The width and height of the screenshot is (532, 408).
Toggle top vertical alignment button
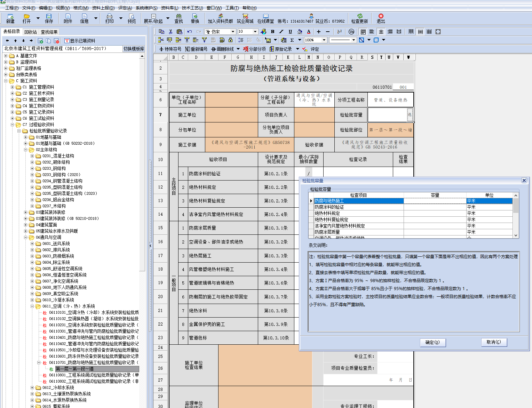[411, 32]
